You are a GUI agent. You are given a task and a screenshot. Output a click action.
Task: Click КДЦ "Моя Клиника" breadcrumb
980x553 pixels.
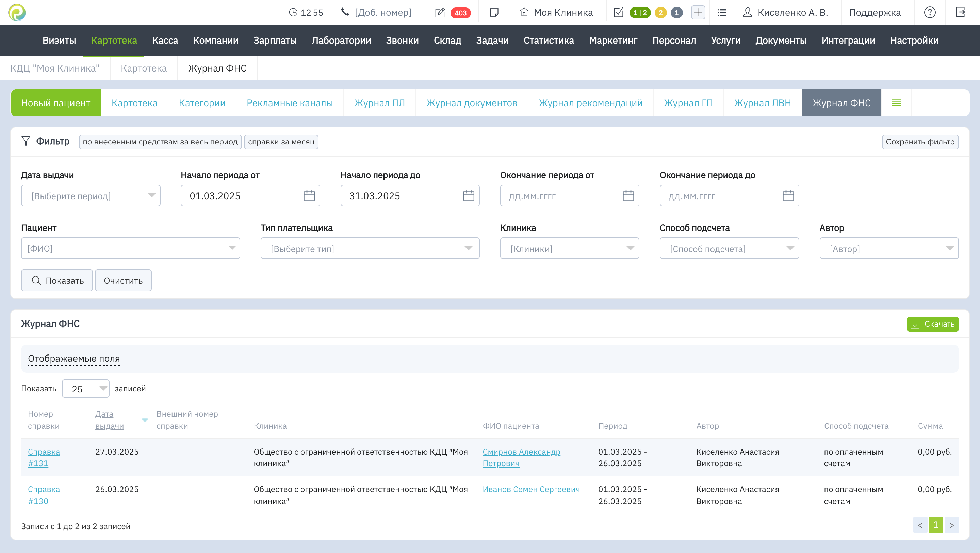click(55, 68)
